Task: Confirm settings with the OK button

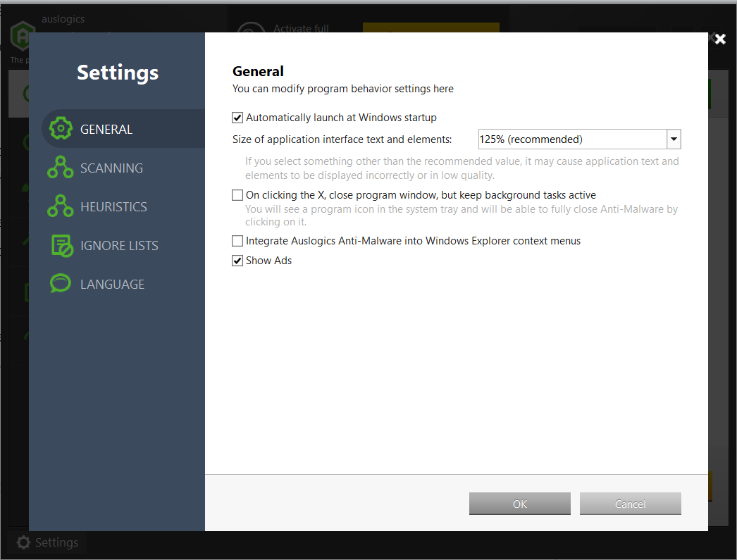Action: [519, 504]
